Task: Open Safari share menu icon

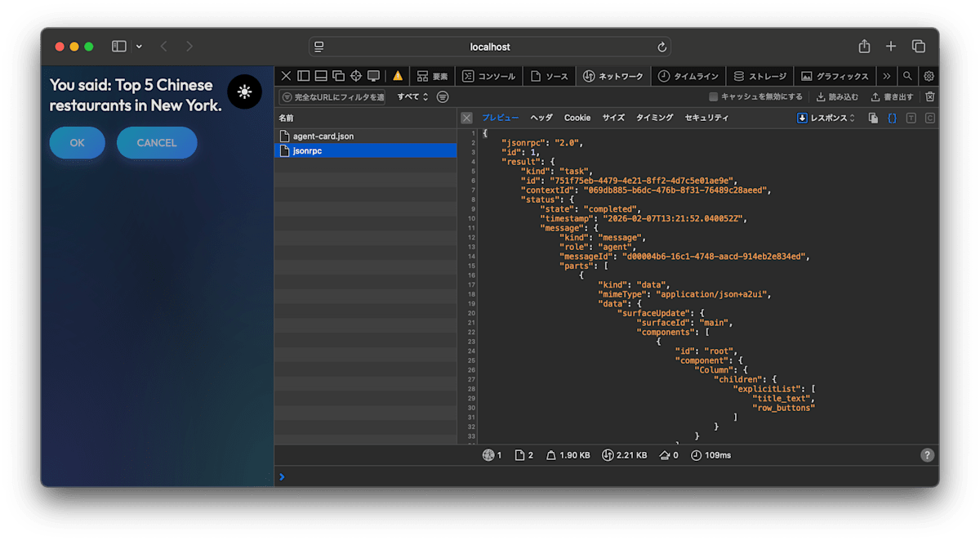Action: point(864,47)
